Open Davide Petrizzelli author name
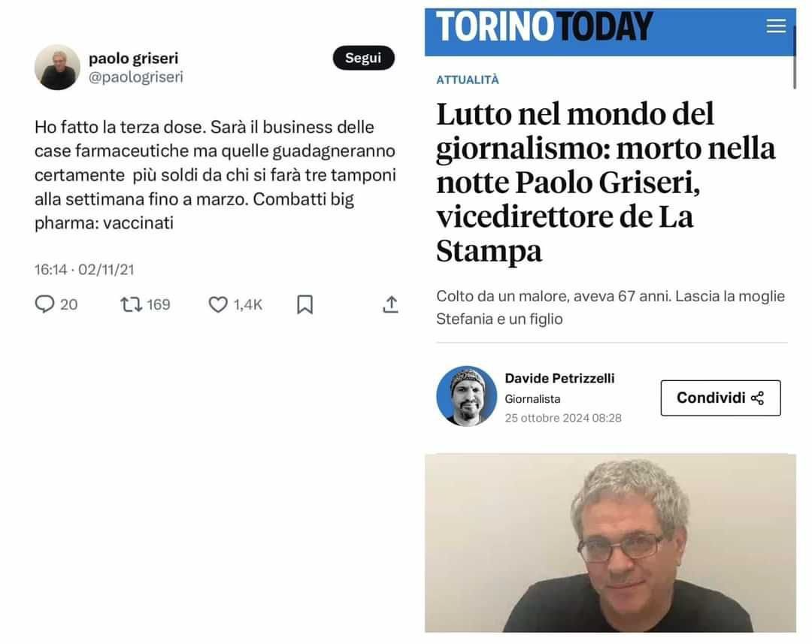 pyautogui.click(x=559, y=379)
